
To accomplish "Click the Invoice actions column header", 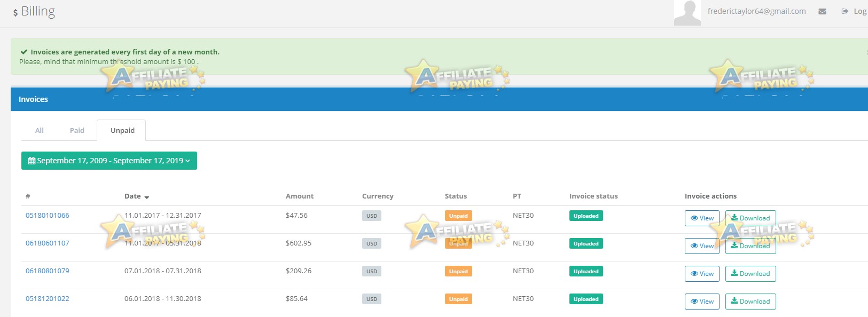I will (x=710, y=196).
